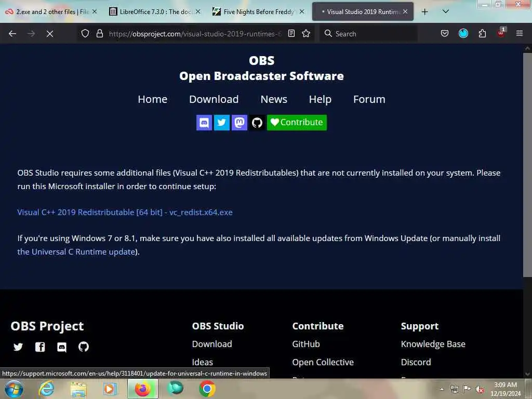Open the footer Facebook icon under OBS Project
The width and height of the screenshot is (532, 399).
click(x=40, y=347)
